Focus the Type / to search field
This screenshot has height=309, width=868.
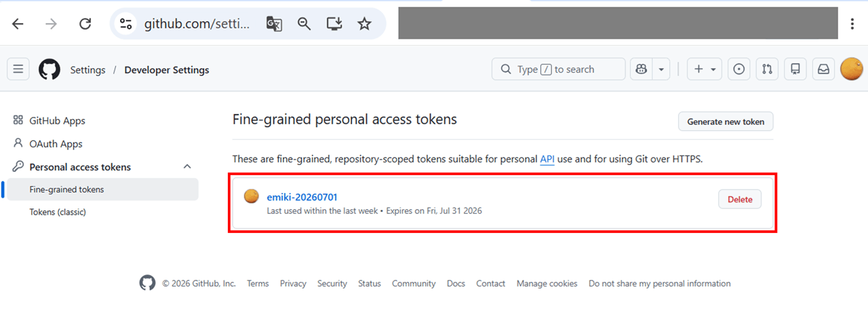(x=558, y=69)
